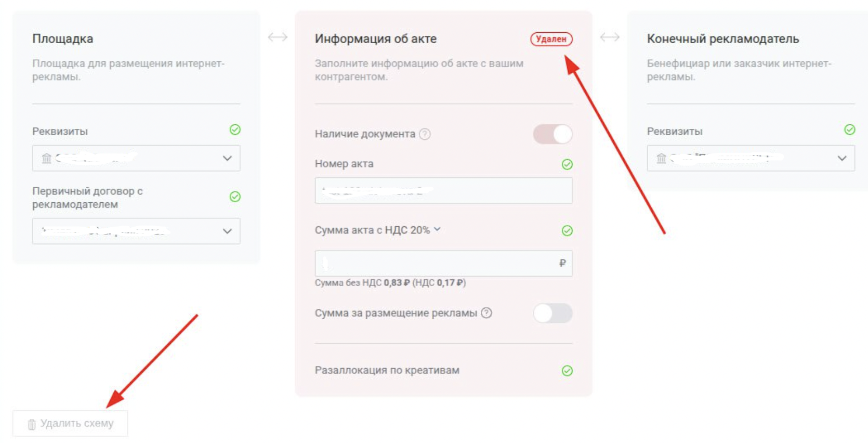Expand НДС 20% rate selector
The image size is (868, 443).
[437, 229]
